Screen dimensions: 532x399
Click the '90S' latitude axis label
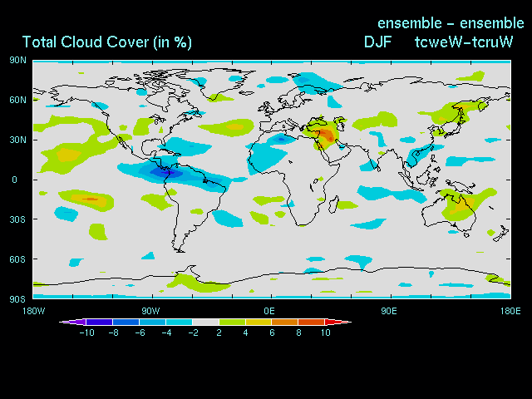17,299
